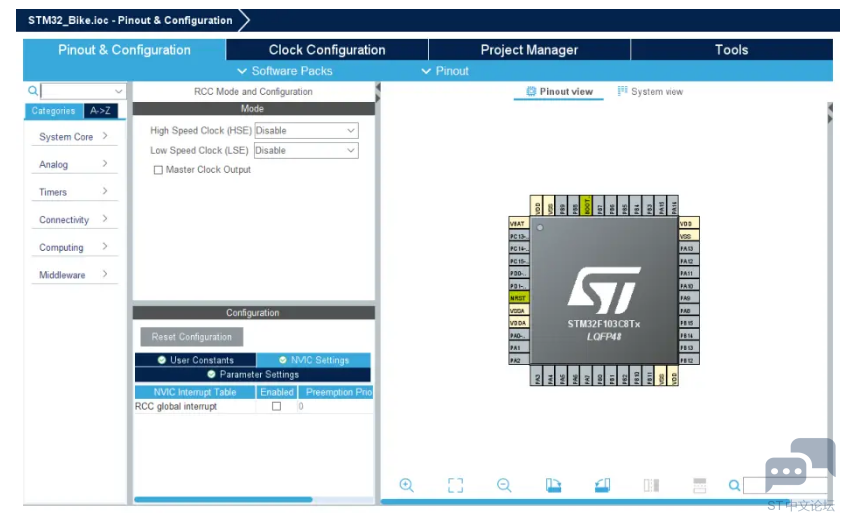Click pin PB12 on the chip

pos(688,360)
